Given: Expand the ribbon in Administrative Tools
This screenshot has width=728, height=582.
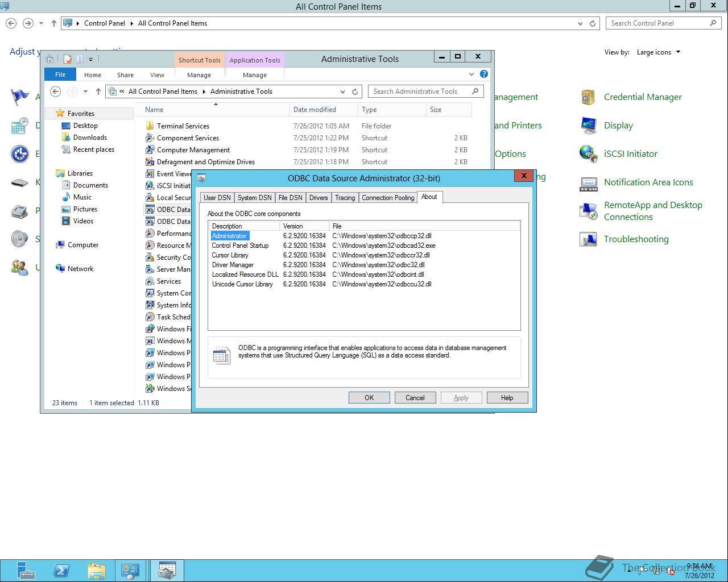Looking at the screenshot, I should [x=471, y=74].
